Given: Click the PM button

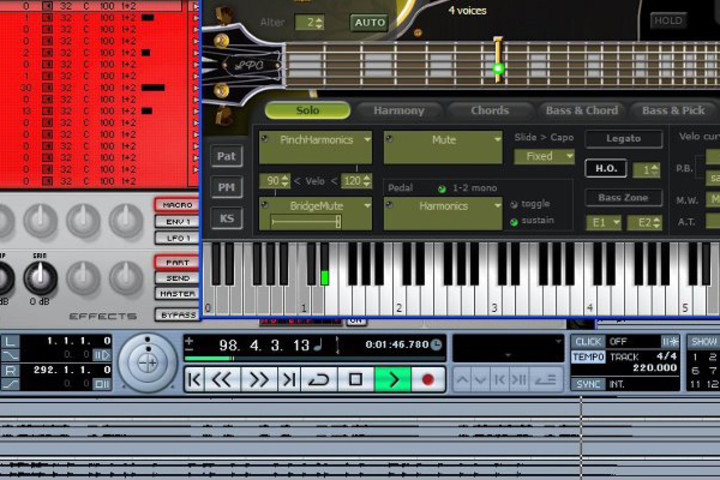Looking at the screenshot, I should (226, 187).
